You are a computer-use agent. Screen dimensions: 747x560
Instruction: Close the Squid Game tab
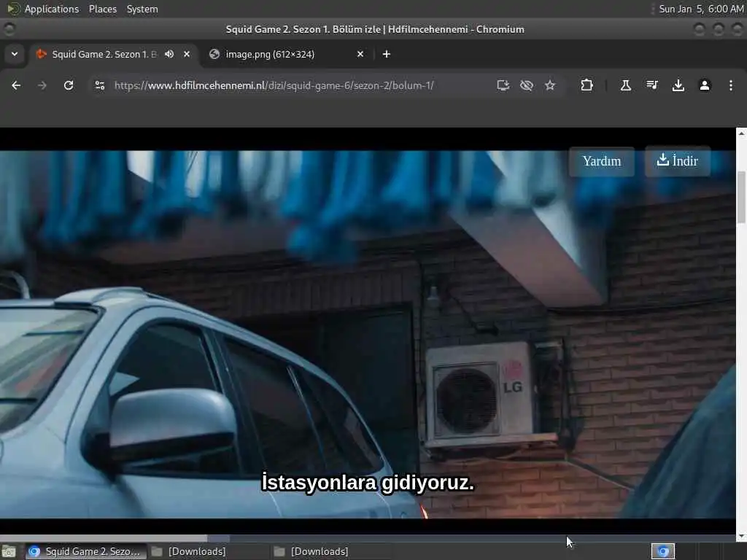click(x=187, y=54)
